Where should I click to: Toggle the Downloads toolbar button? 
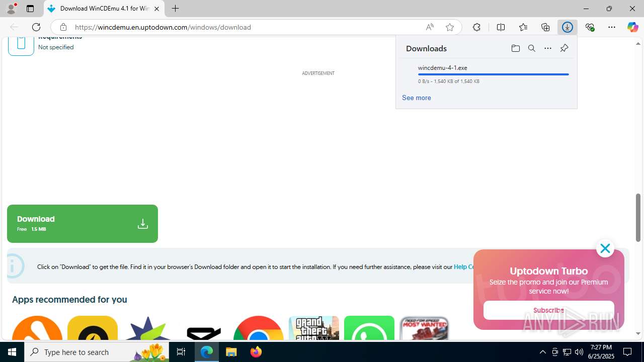[x=568, y=27]
